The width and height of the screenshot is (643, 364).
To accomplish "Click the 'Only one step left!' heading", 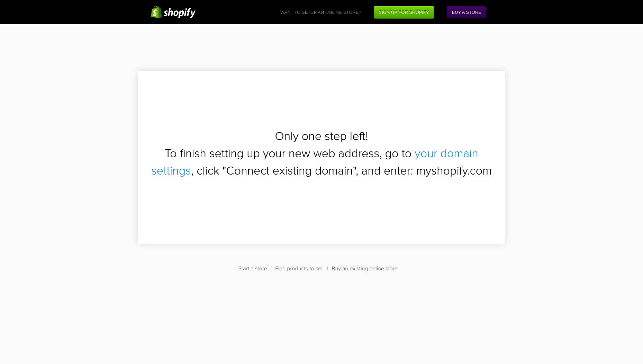I will [321, 136].
